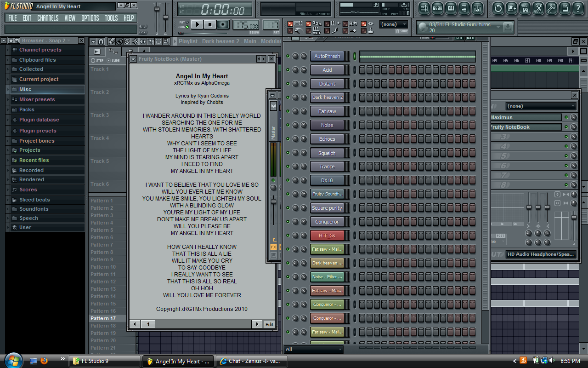Open the CHANNELS menu

pos(48,18)
